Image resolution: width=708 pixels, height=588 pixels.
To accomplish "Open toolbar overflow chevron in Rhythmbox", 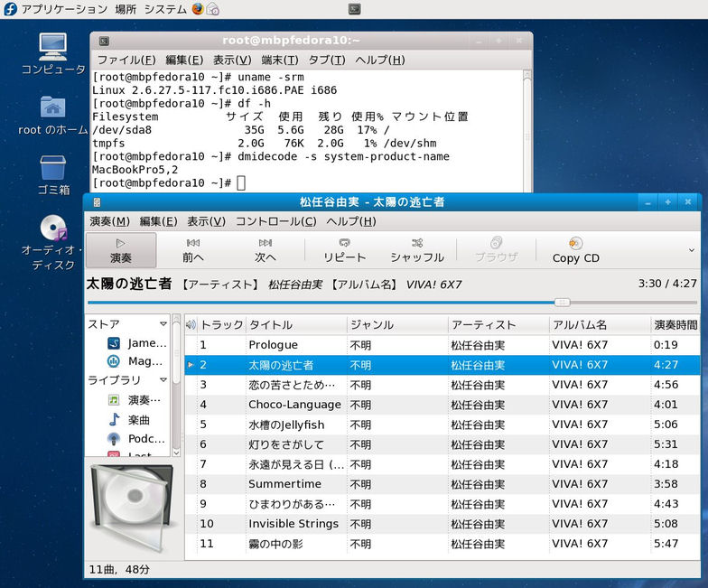I will point(692,249).
